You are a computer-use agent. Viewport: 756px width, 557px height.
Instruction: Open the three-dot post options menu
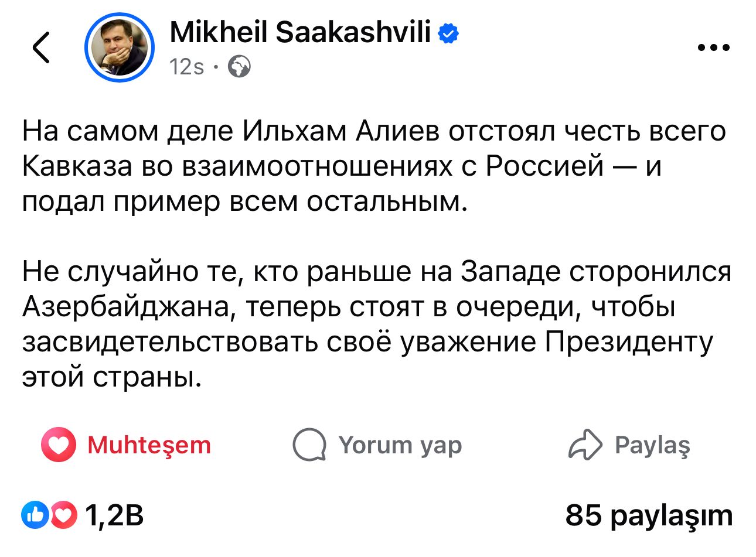(x=714, y=48)
